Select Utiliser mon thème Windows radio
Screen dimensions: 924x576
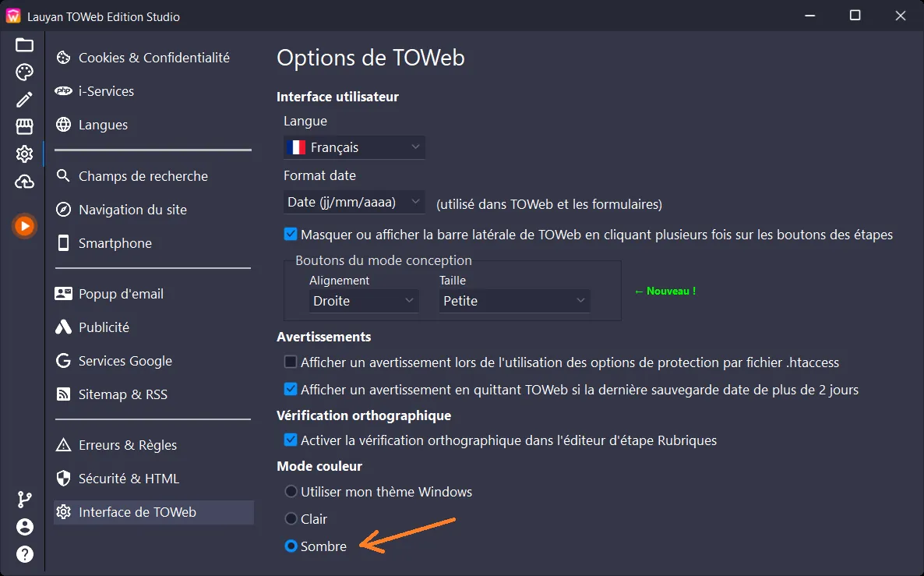point(291,491)
